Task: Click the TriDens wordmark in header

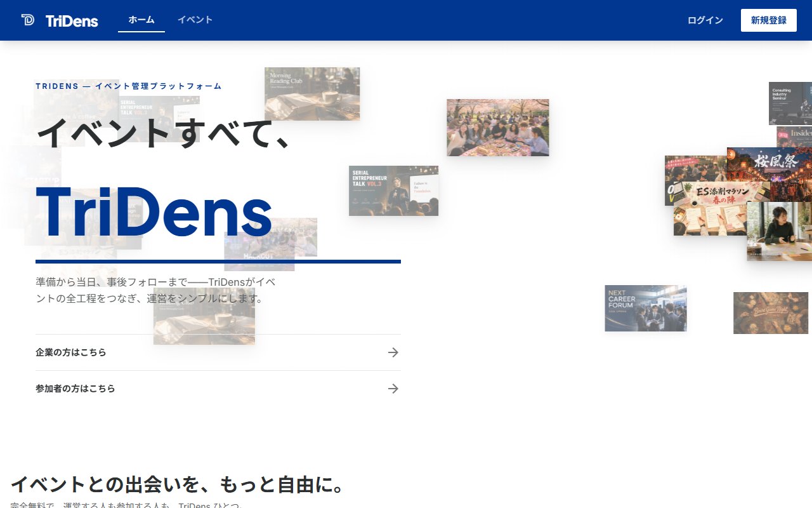Action: [72, 21]
